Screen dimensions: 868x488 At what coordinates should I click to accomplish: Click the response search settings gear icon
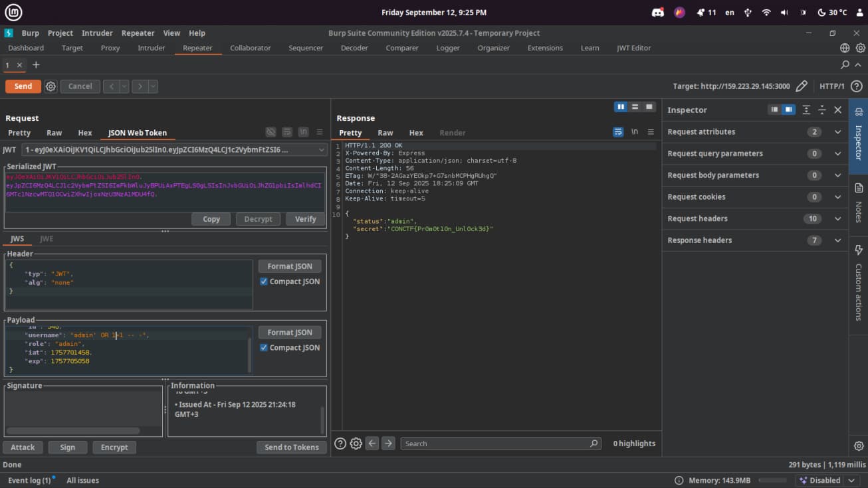click(x=356, y=444)
